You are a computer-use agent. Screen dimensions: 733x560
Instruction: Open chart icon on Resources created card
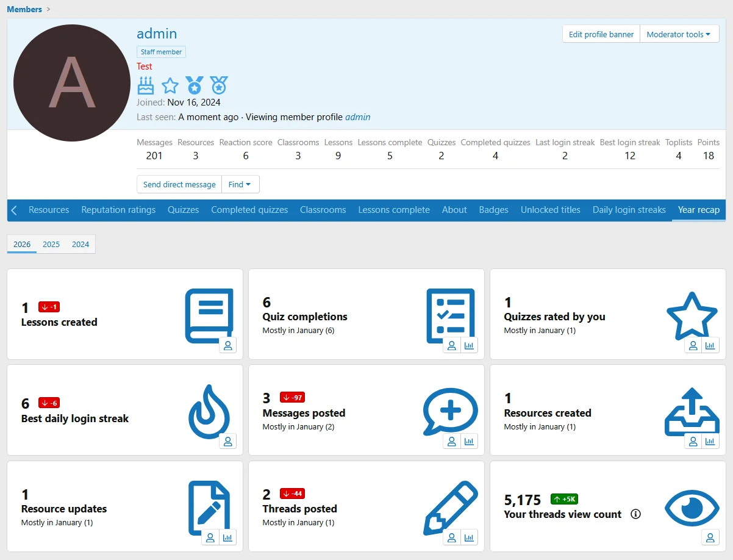[710, 442]
